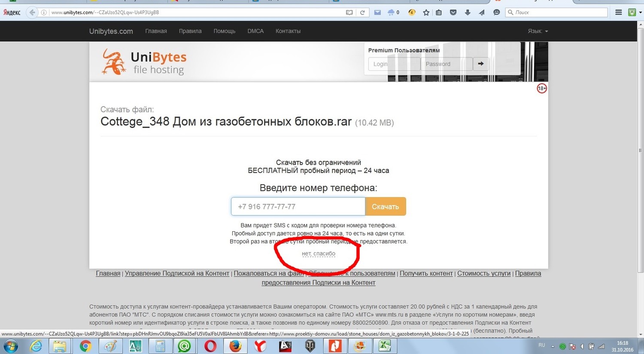Launch Opera from taskbar
Viewport: 644px width, 354px height.
coord(210,346)
